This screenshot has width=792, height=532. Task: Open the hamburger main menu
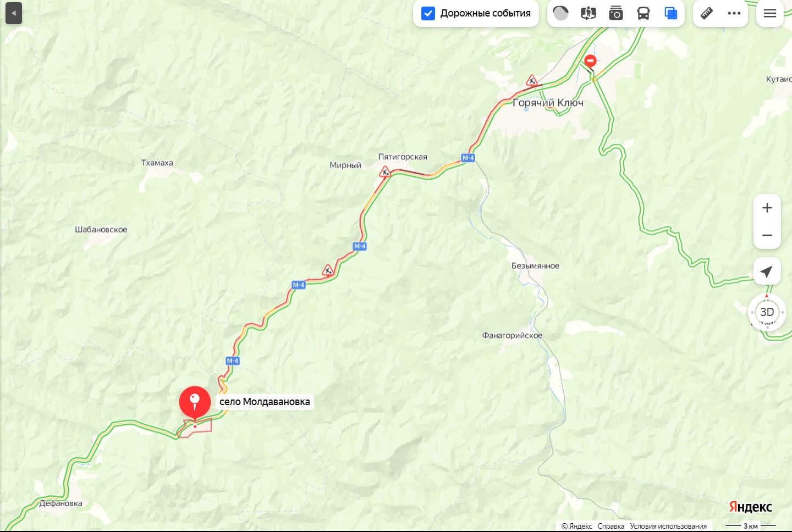(x=770, y=13)
